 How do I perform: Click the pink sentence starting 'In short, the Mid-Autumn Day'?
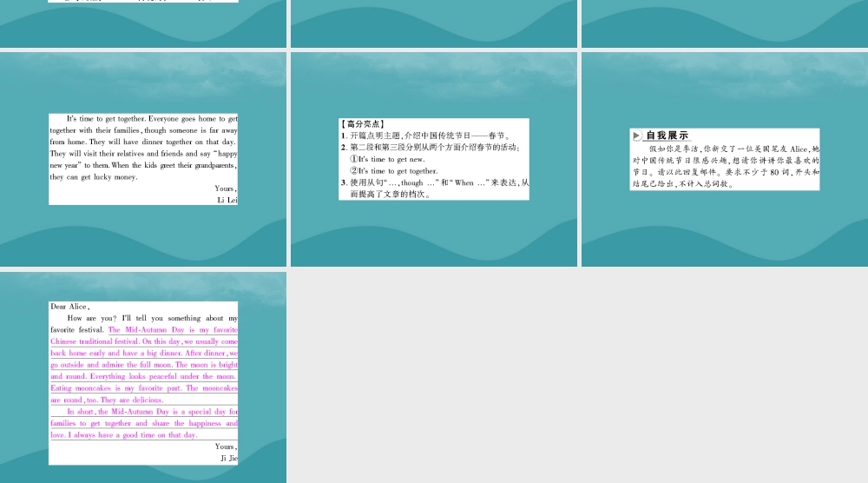pyautogui.click(x=144, y=423)
